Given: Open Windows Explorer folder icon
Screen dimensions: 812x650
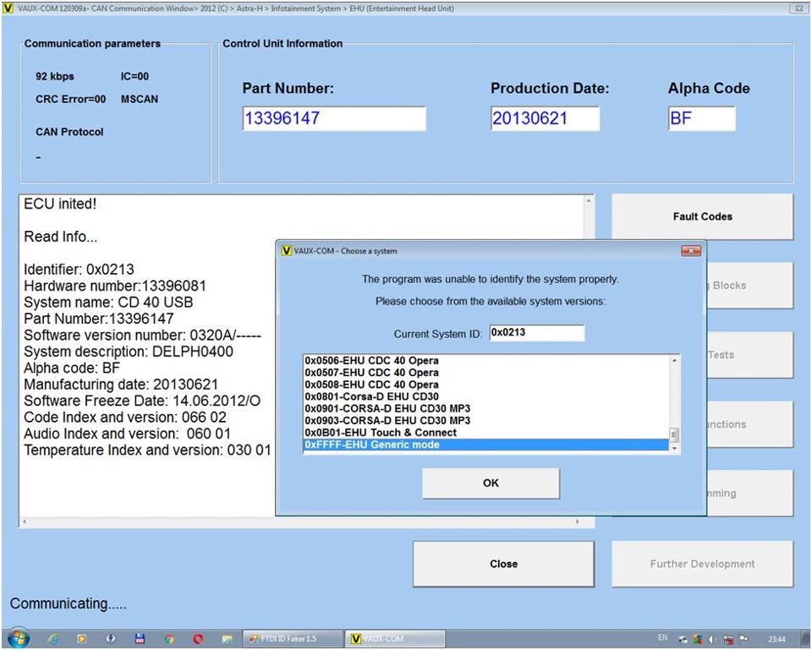Looking at the screenshot, I should (x=227, y=639).
